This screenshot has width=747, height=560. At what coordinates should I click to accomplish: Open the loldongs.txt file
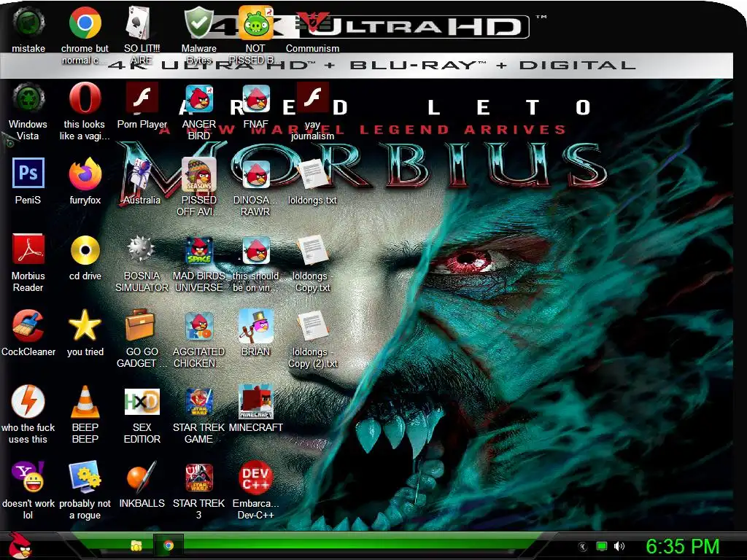click(x=312, y=174)
